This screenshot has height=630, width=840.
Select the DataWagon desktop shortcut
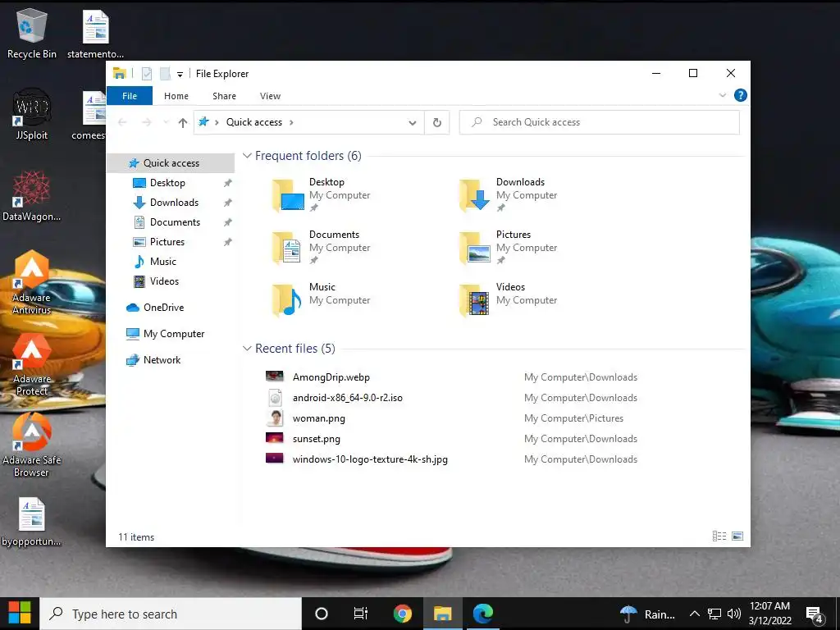point(32,196)
